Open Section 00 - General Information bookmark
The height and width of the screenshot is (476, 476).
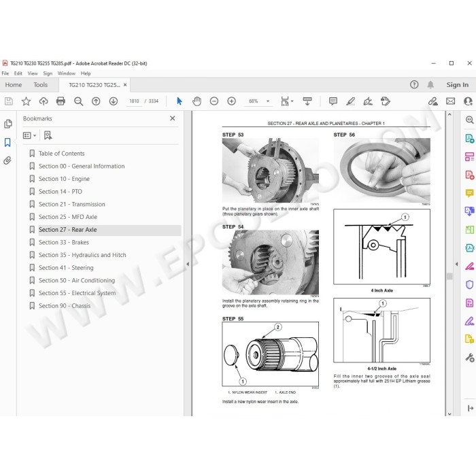pyautogui.click(x=82, y=166)
